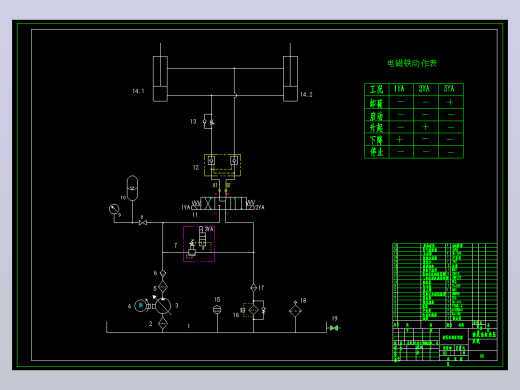Viewport: 520px width, 390px height.
Task: Click the pressure gauge symbol 9
Action: [x=114, y=209]
